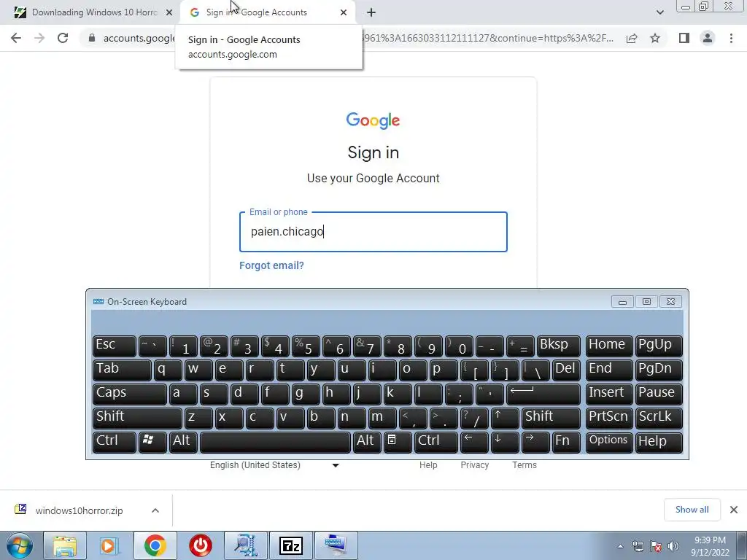Image resolution: width=747 pixels, height=560 pixels.
Task: Tap the down arrow key on keyboard
Action: (x=505, y=442)
